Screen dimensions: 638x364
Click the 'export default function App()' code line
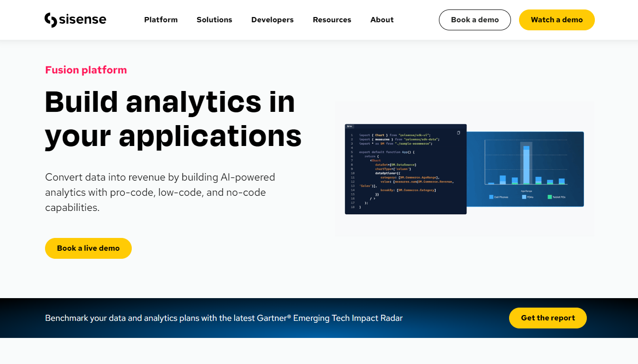(x=387, y=152)
